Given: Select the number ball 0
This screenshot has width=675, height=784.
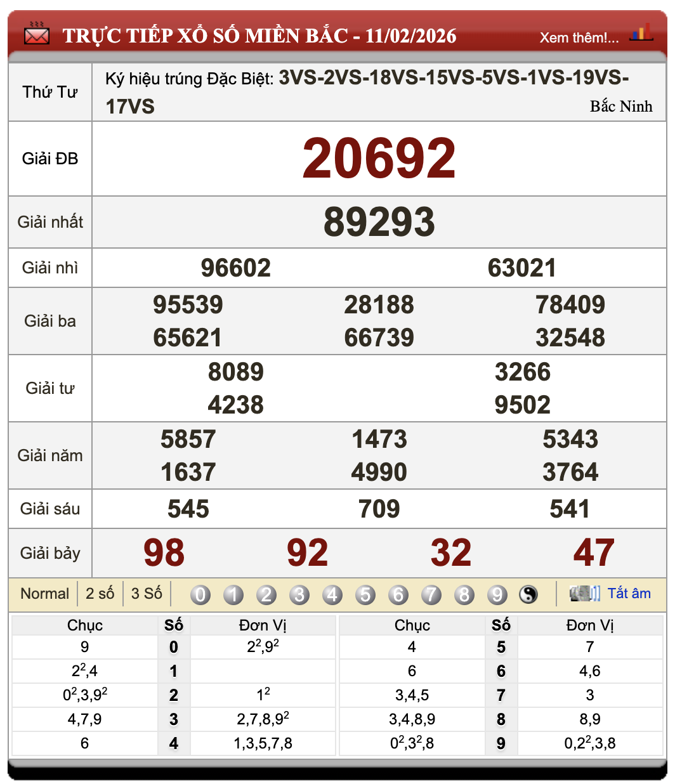Looking at the screenshot, I should pos(200,595).
